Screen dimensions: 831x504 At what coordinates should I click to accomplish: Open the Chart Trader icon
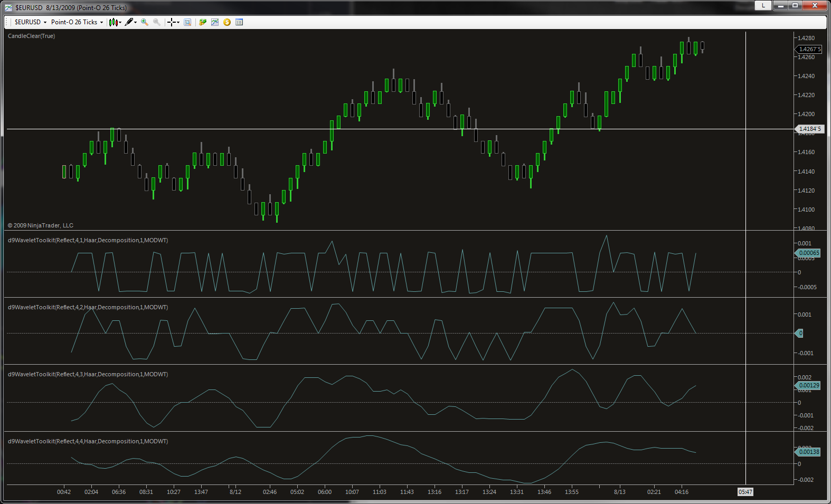pyautogui.click(x=203, y=22)
